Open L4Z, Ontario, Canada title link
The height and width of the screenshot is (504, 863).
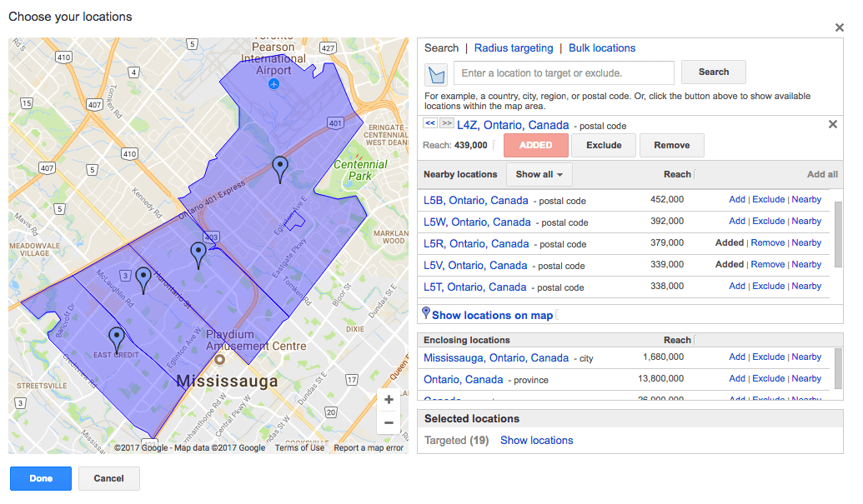(513, 125)
